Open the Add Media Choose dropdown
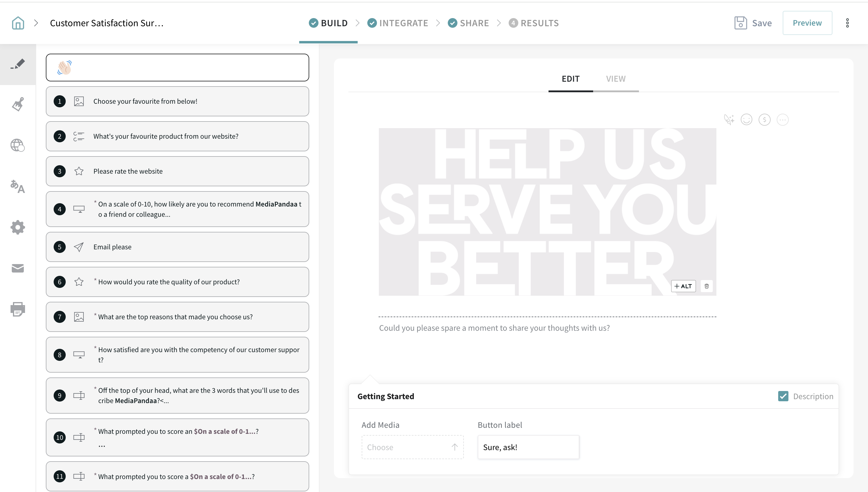 412,447
